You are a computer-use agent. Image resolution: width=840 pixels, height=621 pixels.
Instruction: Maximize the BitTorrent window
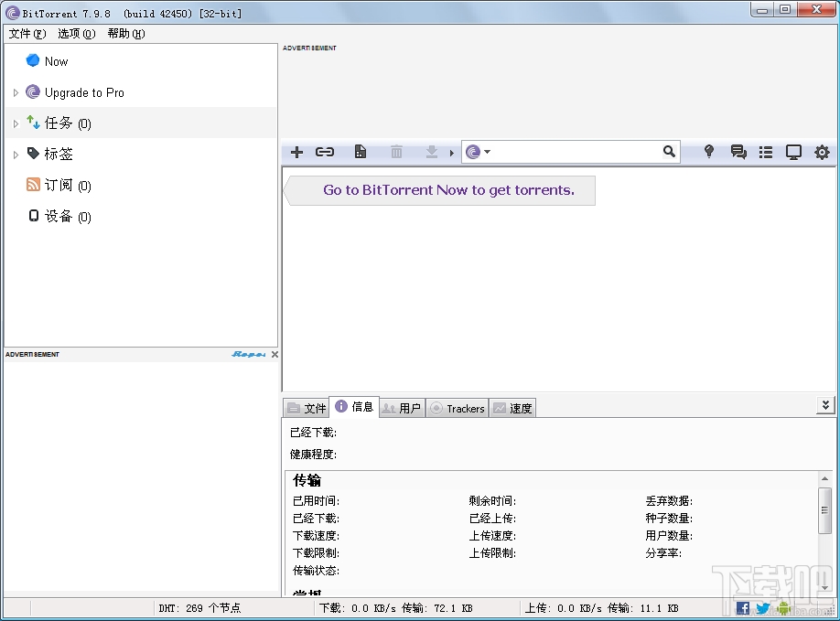785,10
